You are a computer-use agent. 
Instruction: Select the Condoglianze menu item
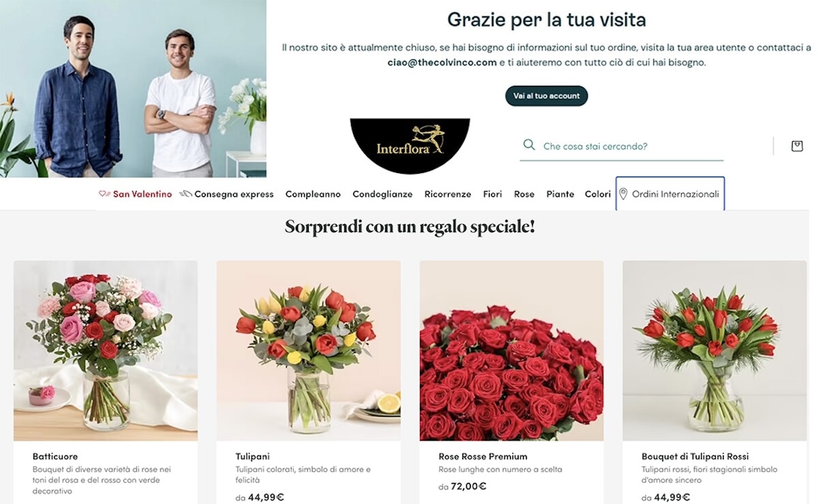[382, 194]
